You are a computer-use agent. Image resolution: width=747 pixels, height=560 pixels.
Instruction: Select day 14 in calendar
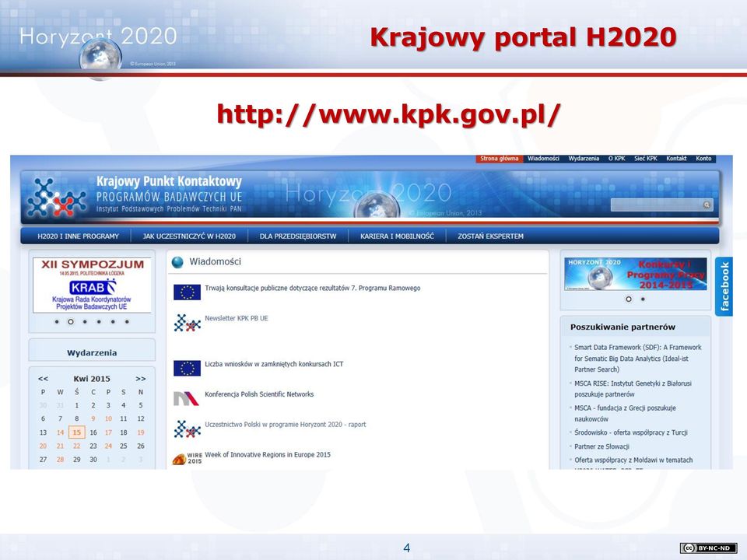[60, 432]
